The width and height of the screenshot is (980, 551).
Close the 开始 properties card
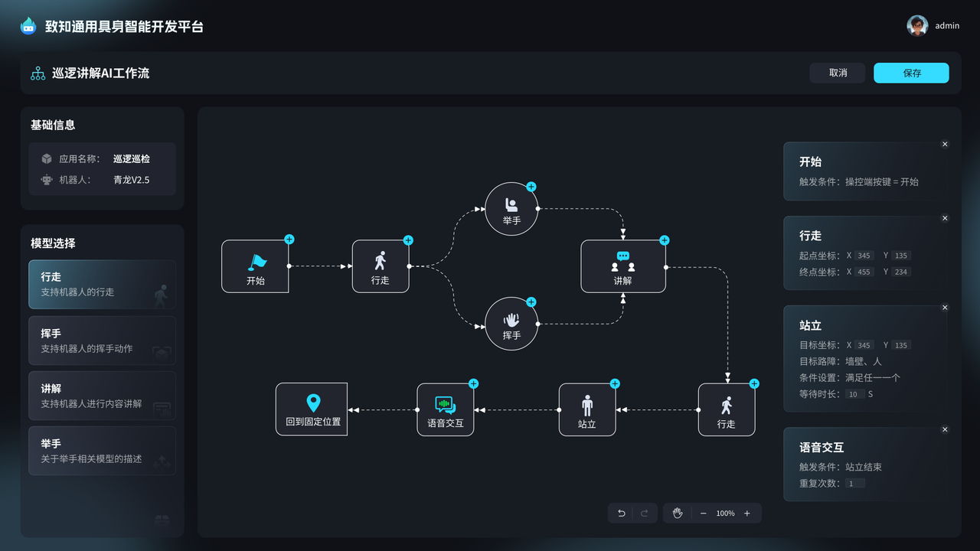[x=945, y=144]
